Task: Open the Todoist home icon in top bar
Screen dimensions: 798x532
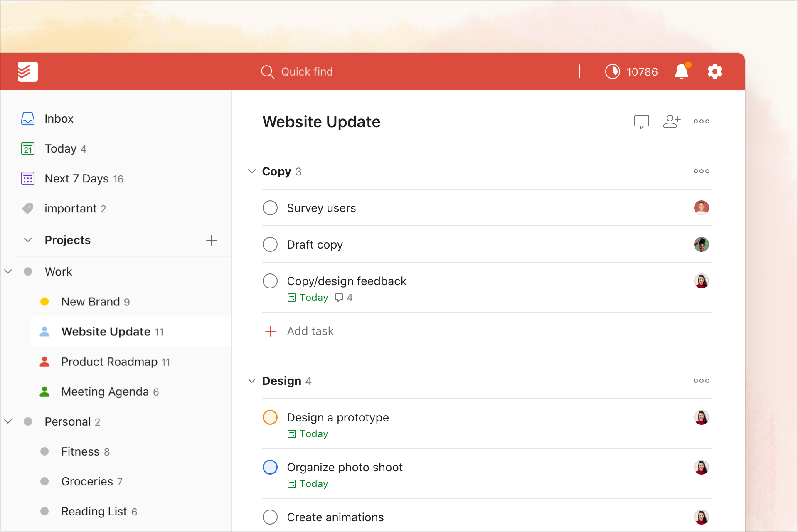Action: pos(27,71)
